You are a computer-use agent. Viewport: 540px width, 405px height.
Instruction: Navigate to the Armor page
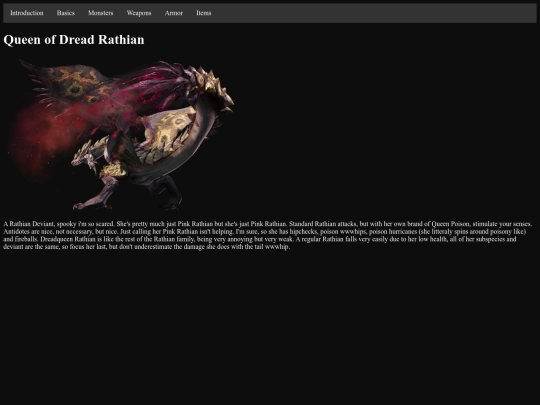click(x=174, y=13)
